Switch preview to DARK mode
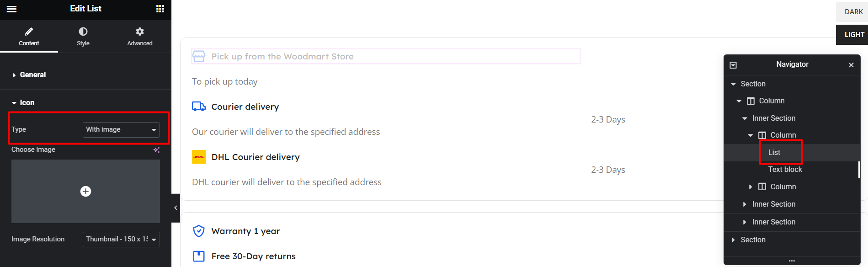The width and height of the screenshot is (868, 267). click(853, 12)
